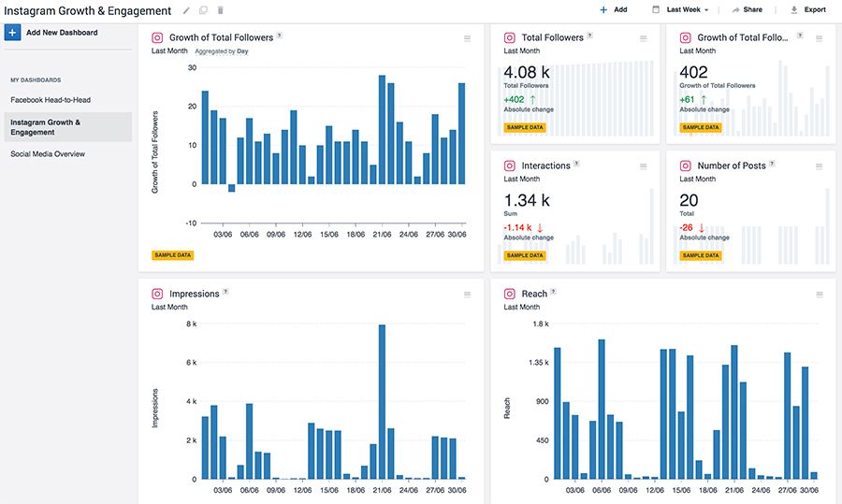Viewport: 842px width, 504px height.
Task: Open Facebook Head-to-Head dashboard
Action: [51, 100]
